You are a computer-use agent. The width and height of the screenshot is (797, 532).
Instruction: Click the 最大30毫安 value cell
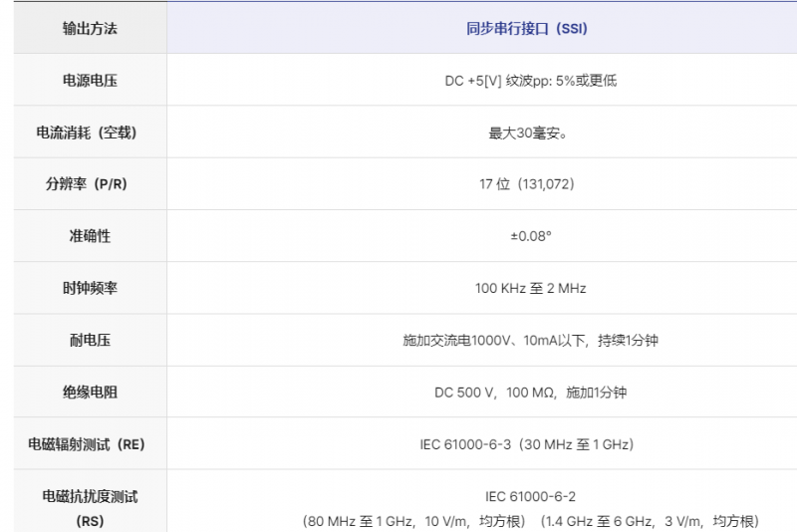tap(528, 133)
